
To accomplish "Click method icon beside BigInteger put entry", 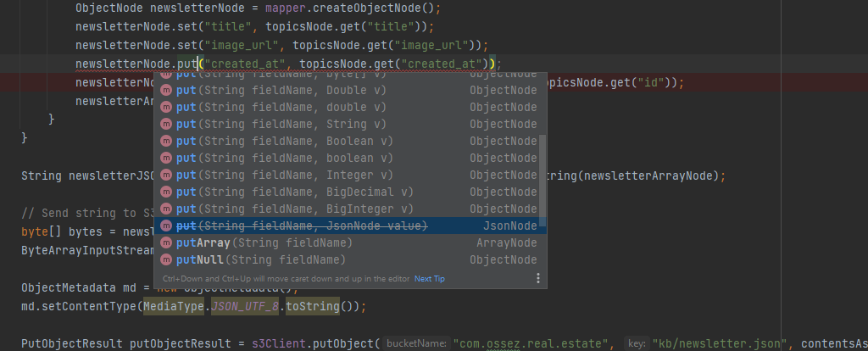I will click(166, 209).
